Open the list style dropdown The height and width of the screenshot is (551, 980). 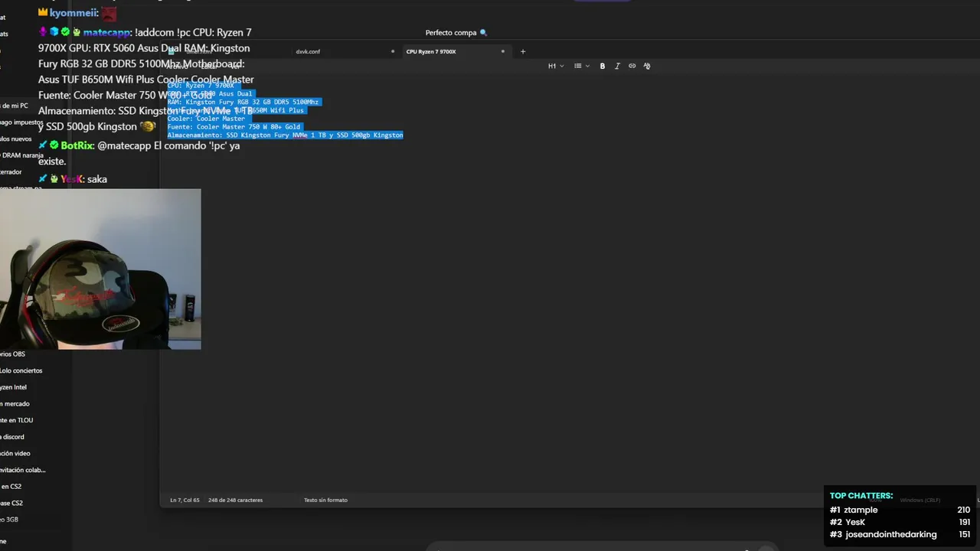pos(582,66)
